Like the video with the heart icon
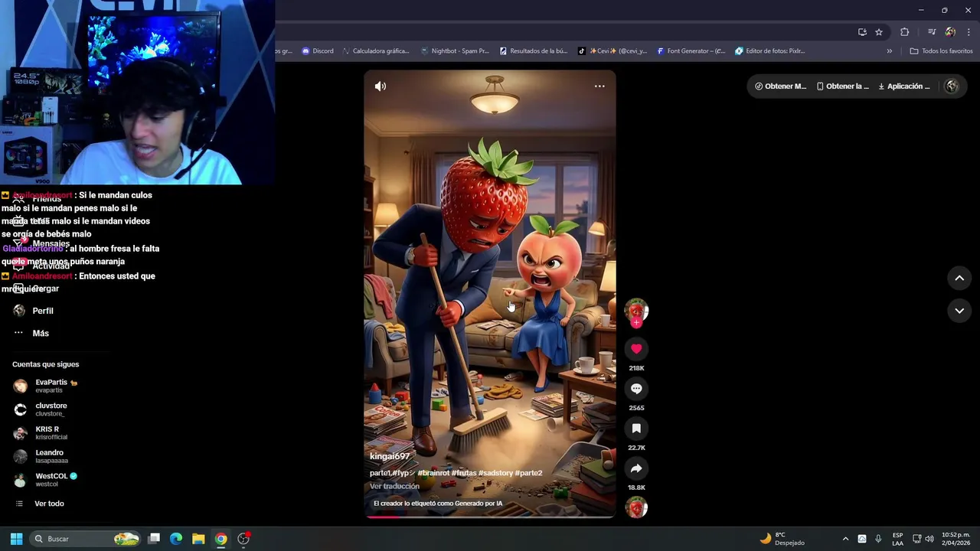 click(x=636, y=349)
